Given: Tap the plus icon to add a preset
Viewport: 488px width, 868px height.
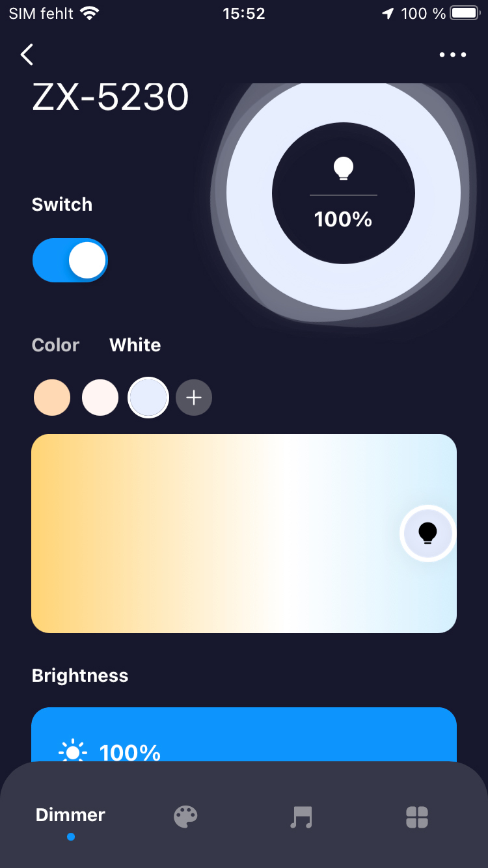Looking at the screenshot, I should [194, 398].
